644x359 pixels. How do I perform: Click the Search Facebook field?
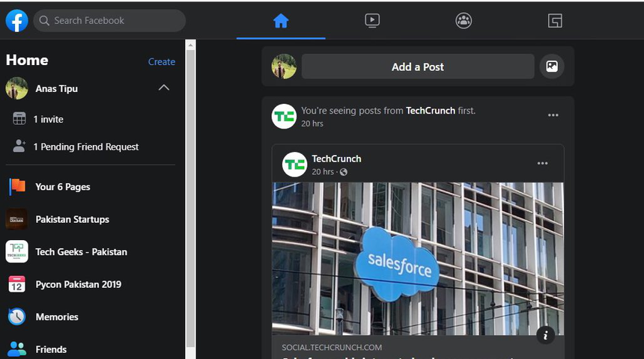click(109, 20)
